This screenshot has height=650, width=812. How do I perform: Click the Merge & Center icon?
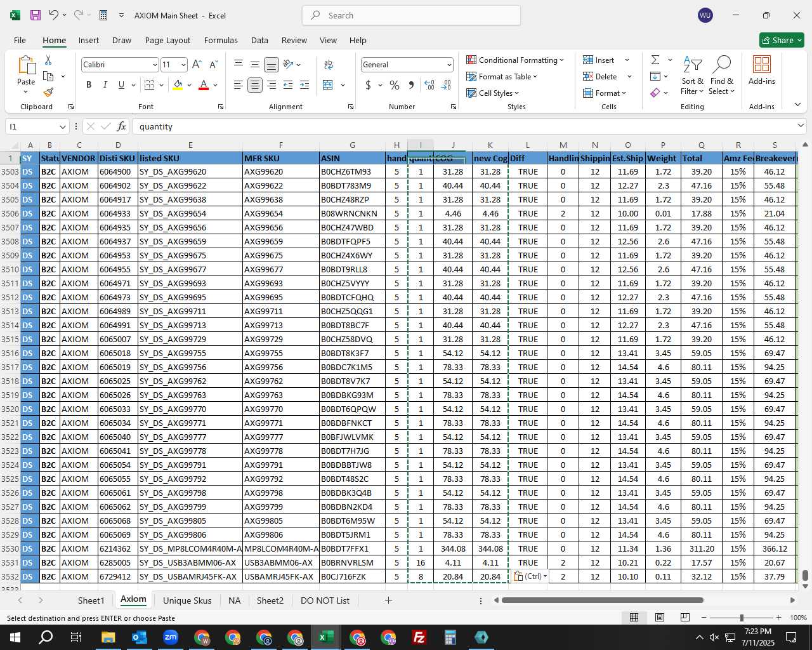[328, 85]
